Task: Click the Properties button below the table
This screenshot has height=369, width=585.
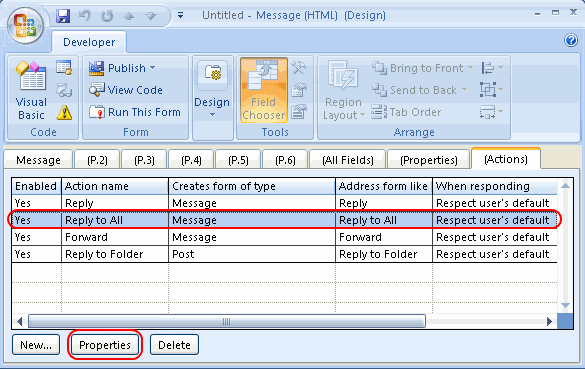Action: [105, 345]
